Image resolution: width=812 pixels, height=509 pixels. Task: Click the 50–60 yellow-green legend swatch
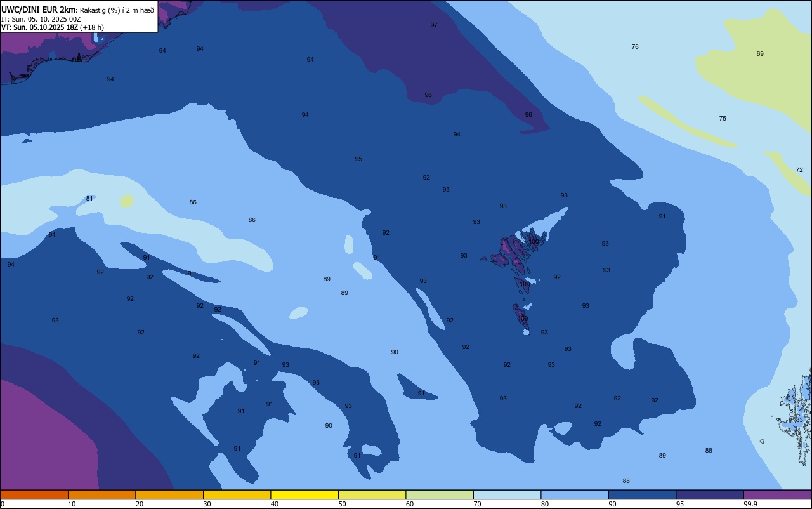point(372,494)
